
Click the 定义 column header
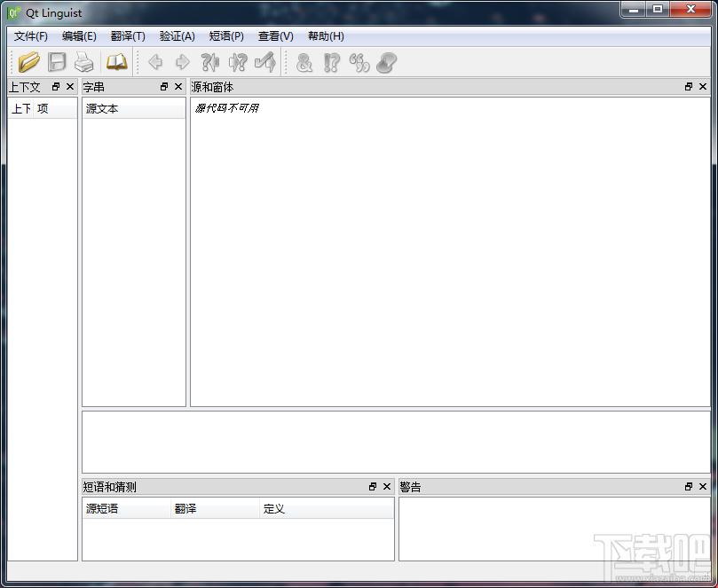tap(327, 509)
